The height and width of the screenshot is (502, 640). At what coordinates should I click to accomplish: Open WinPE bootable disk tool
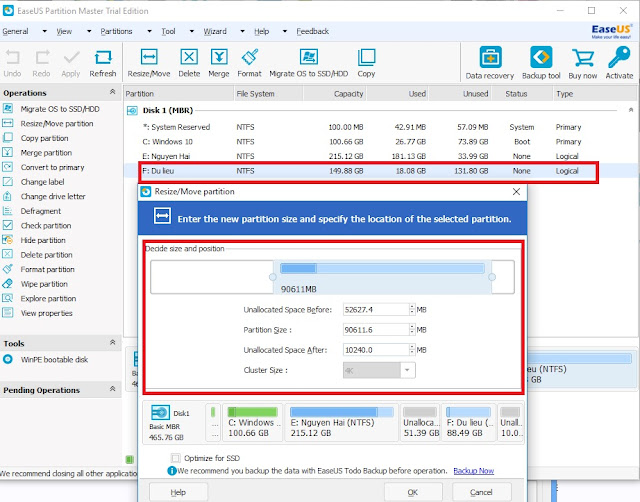pyautogui.click(x=54, y=360)
